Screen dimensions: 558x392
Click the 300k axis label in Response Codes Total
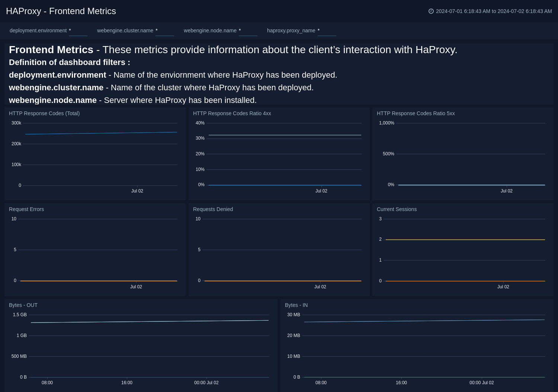click(16, 123)
